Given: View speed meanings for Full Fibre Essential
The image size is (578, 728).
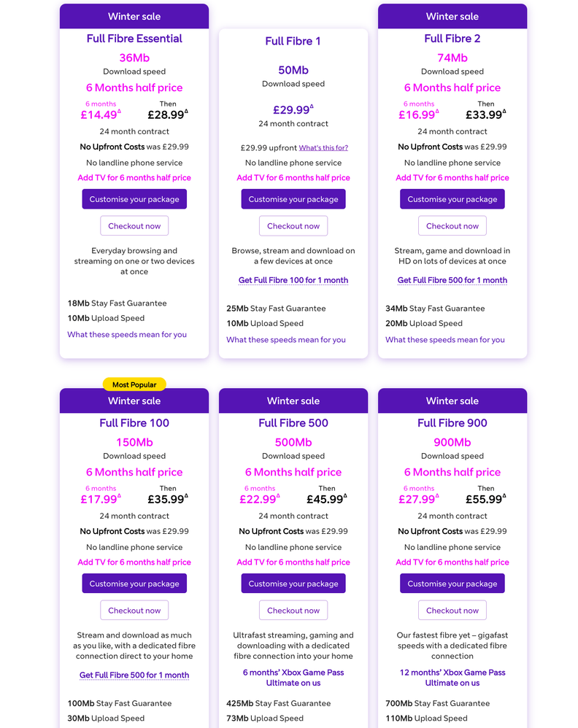Looking at the screenshot, I should click(x=127, y=335).
